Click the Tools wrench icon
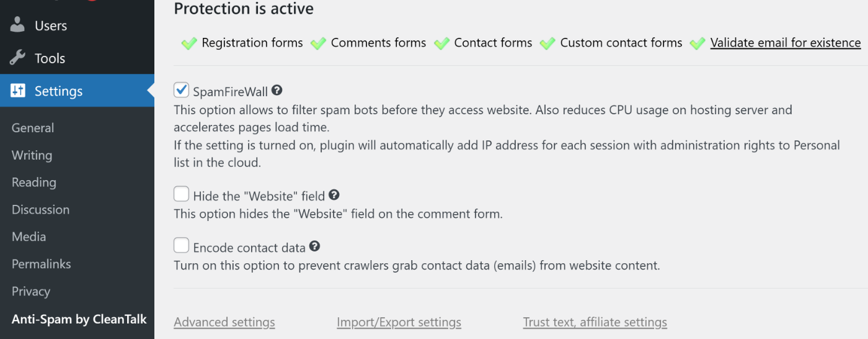 click(x=18, y=58)
